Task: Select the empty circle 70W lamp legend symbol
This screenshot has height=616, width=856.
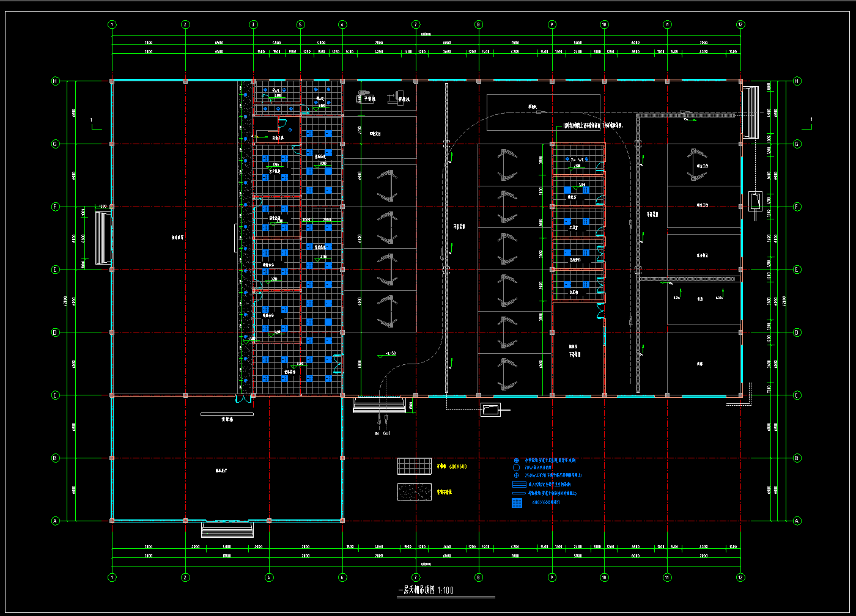Action: pos(517,468)
